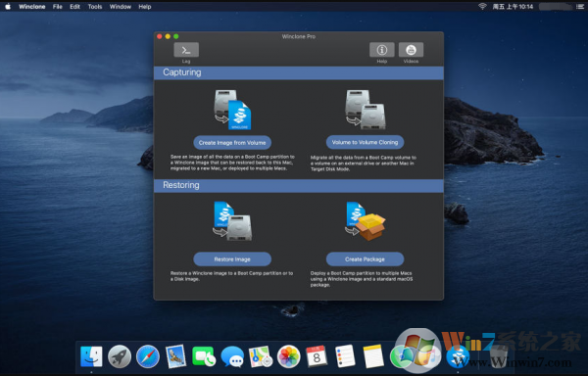Open the Mail stamp icon in Dock

[x=175, y=356]
